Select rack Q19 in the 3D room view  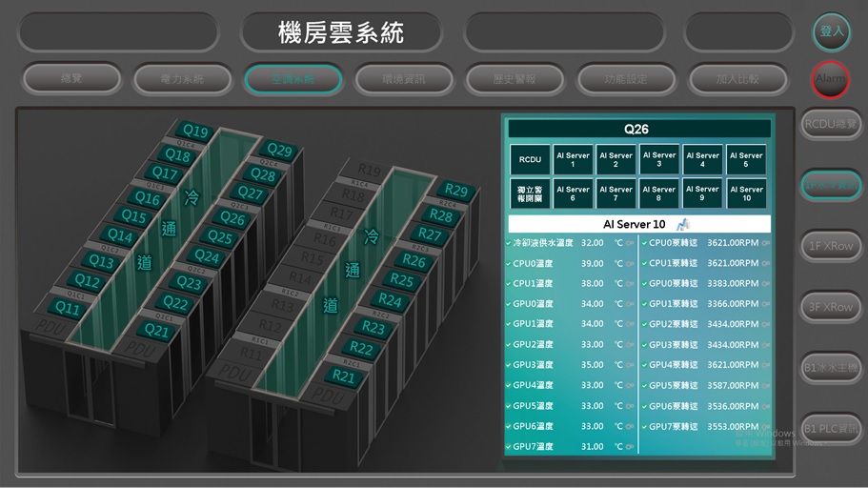(x=195, y=132)
